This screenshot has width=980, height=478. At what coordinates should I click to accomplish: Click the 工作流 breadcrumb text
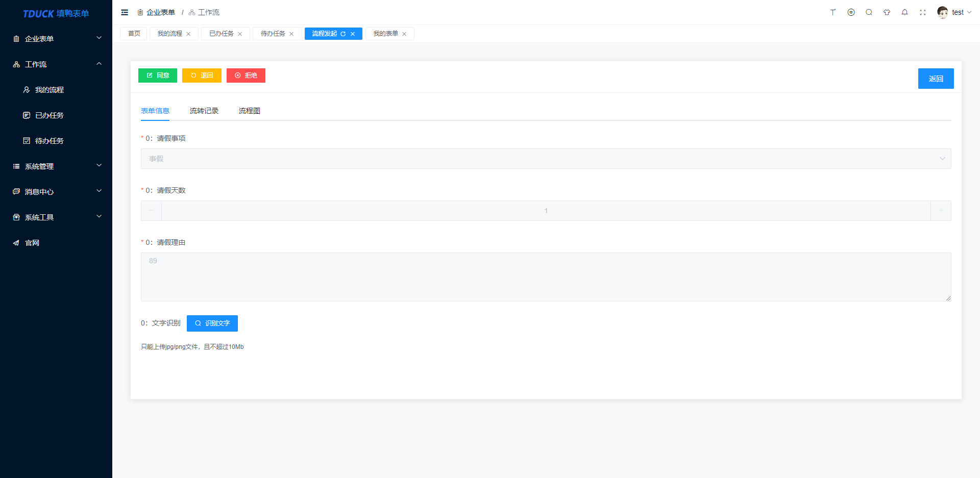click(x=209, y=12)
